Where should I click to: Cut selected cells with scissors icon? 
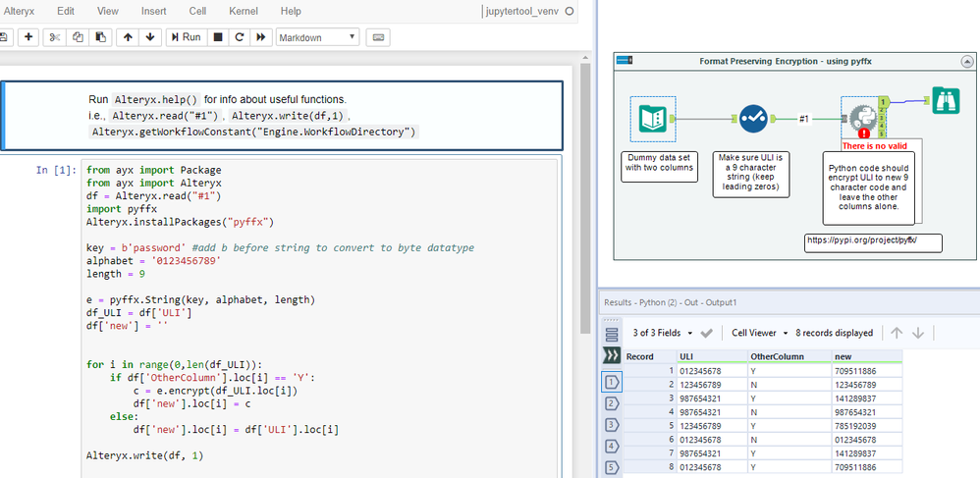55,37
